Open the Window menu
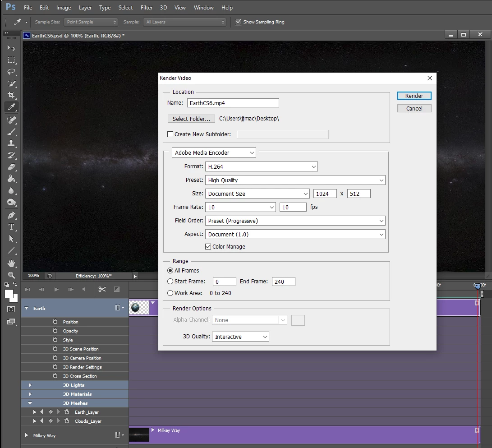This screenshot has width=492, height=448. [x=204, y=8]
